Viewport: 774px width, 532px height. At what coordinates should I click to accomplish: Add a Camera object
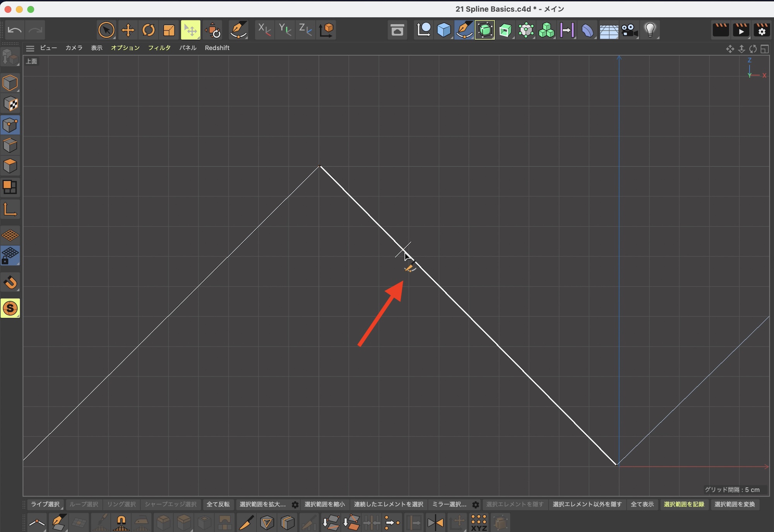tap(629, 30)
